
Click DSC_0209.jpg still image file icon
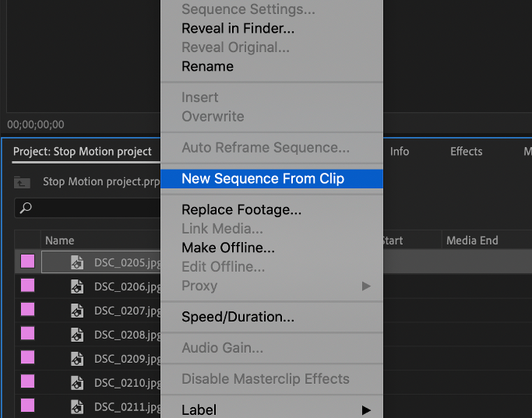(x=77, y=359)
